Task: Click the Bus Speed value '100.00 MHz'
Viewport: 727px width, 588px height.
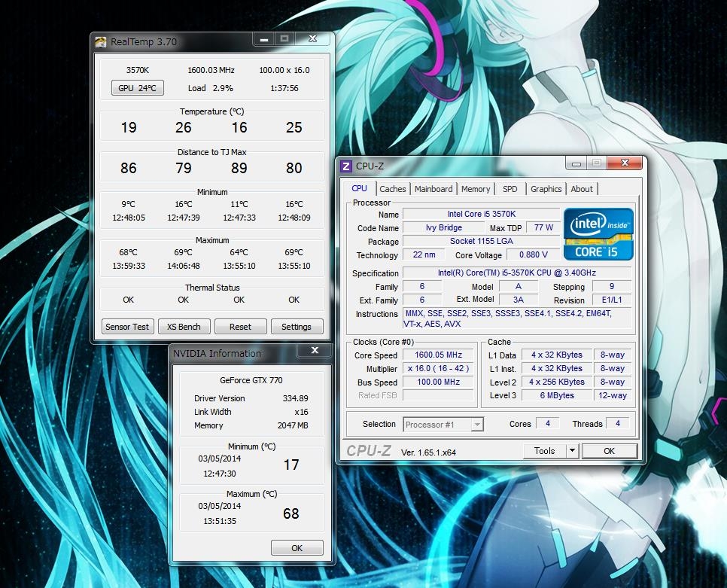Action: point(438,382)
